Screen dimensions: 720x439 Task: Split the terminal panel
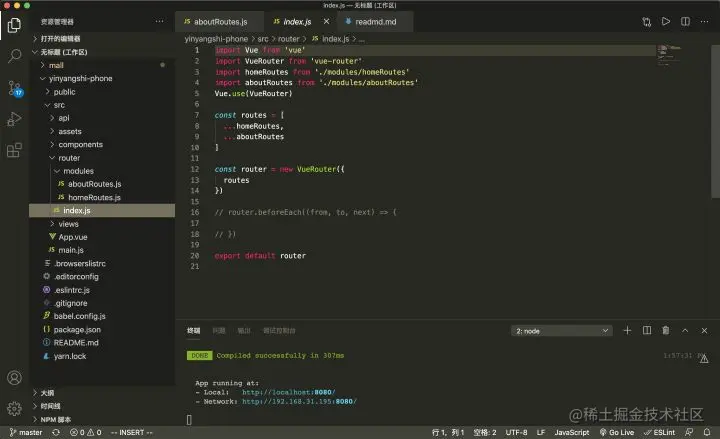tap(647, 331)
